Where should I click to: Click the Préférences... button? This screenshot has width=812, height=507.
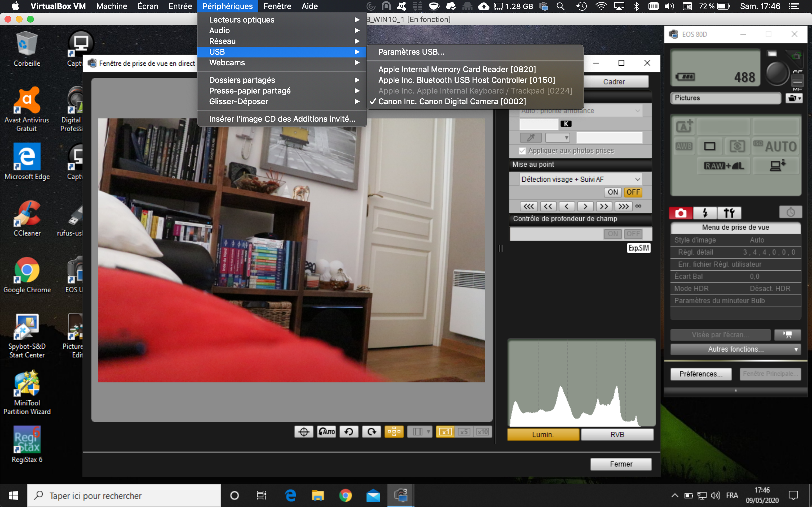coord(701,374)
